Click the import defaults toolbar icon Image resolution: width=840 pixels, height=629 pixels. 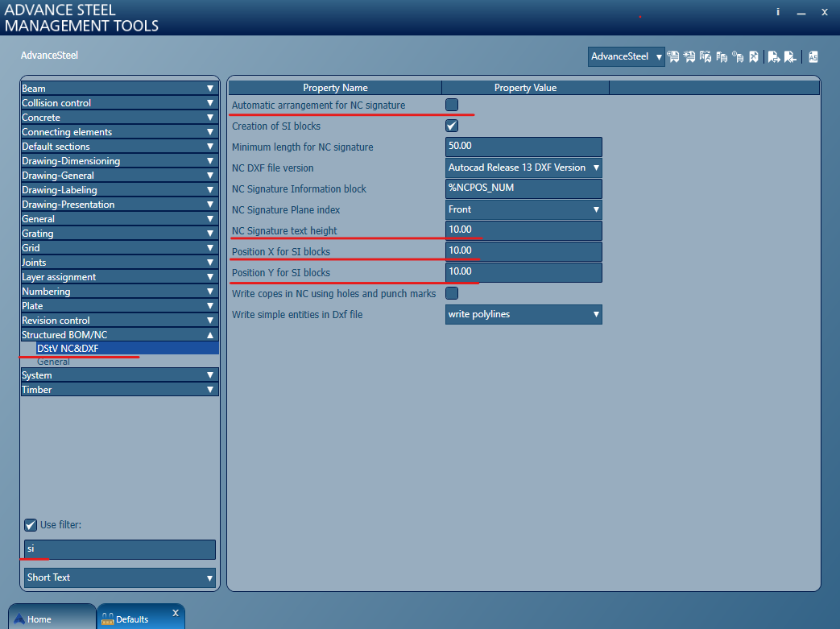[789, 56]
